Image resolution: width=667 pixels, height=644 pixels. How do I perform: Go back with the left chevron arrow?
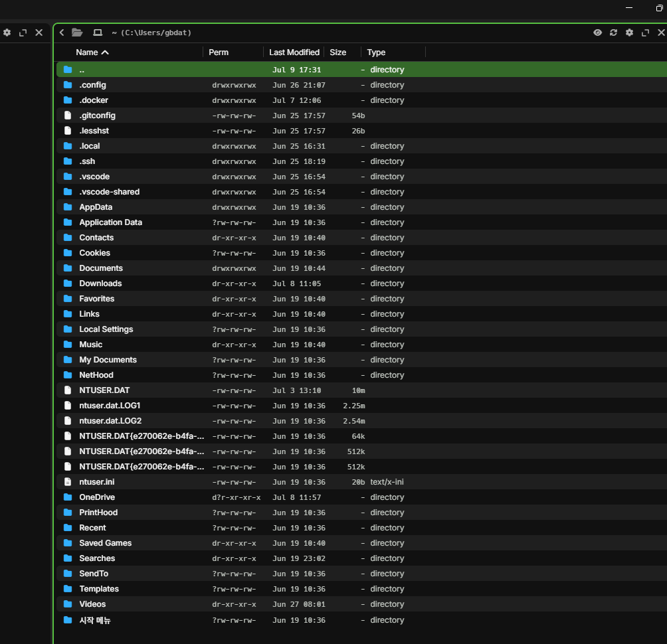62,33
